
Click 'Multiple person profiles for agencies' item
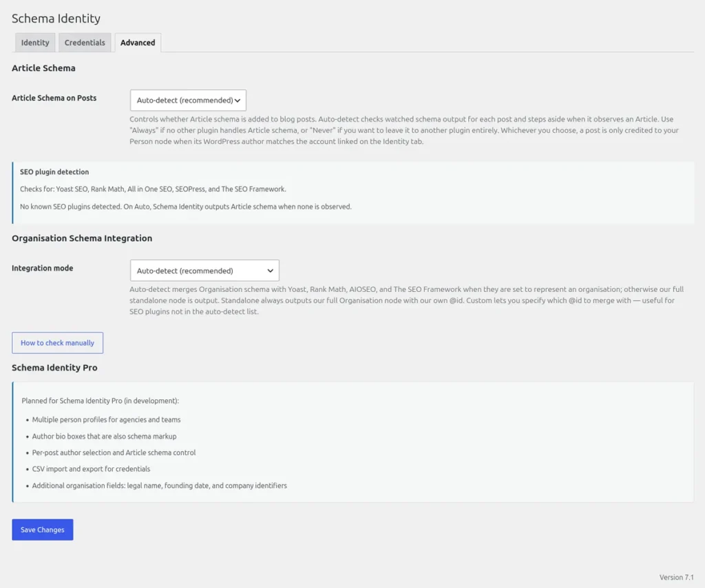tap(106, 420)
